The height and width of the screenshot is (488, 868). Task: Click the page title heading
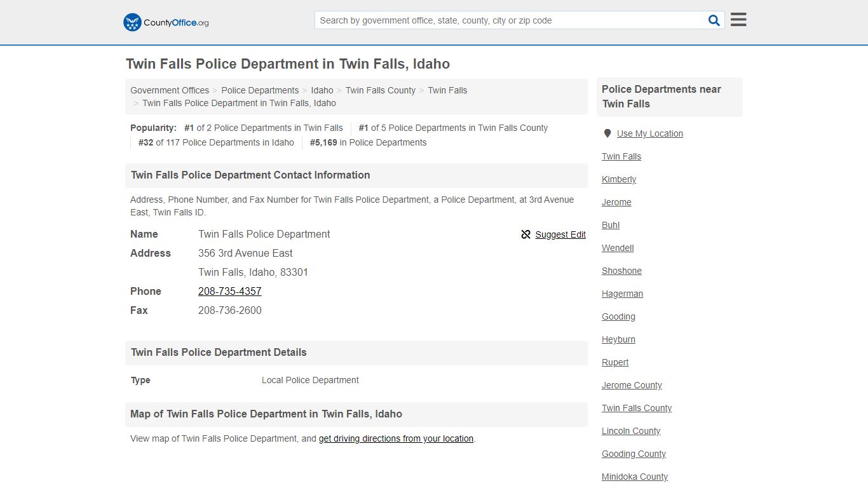pyautogui.click(x=288, y=64)
